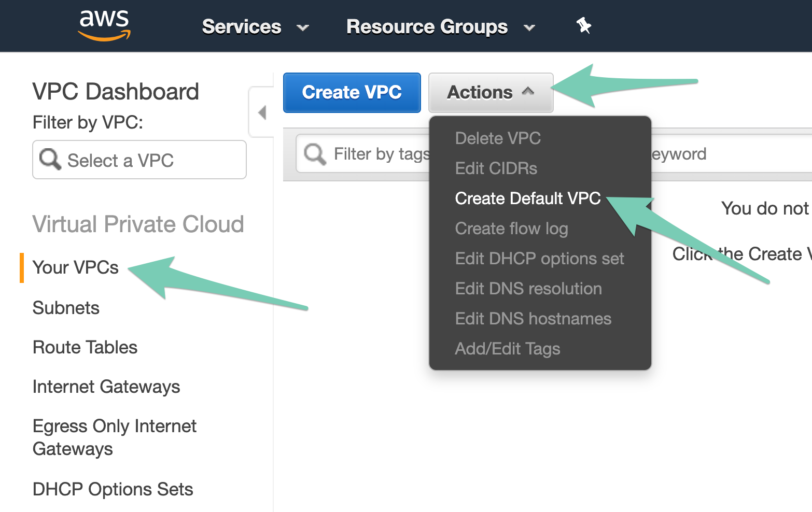
Task: Open Egress Only Internet Gateways link
Action: click(x=115, y=437)
